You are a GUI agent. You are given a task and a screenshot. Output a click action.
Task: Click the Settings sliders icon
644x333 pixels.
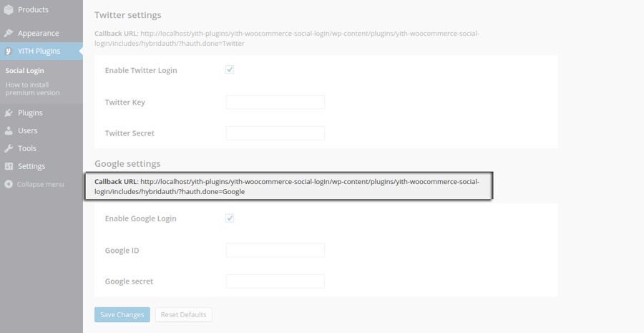(9, 166)
